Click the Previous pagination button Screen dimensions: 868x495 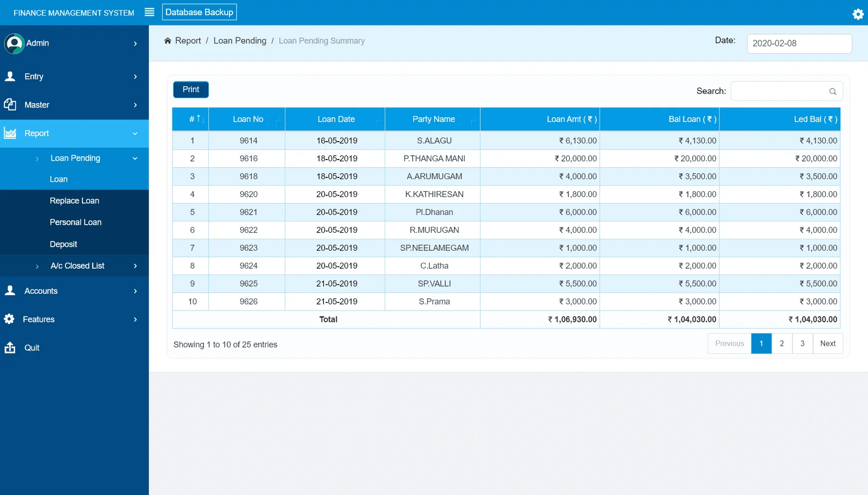tap(729, 344)
